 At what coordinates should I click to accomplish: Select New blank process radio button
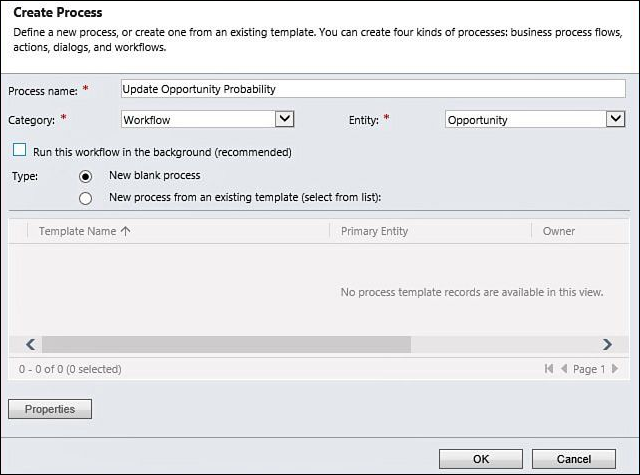85,176
